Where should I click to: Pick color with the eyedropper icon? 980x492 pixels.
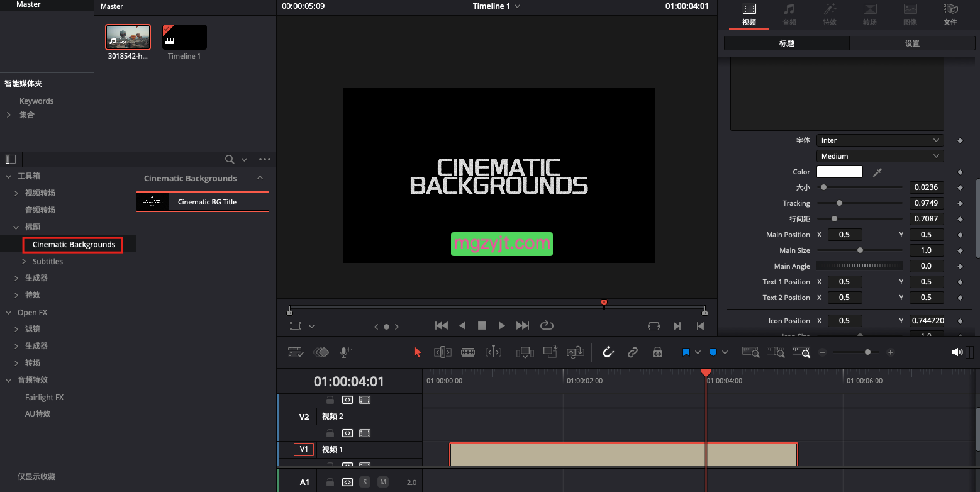[877, 172]
